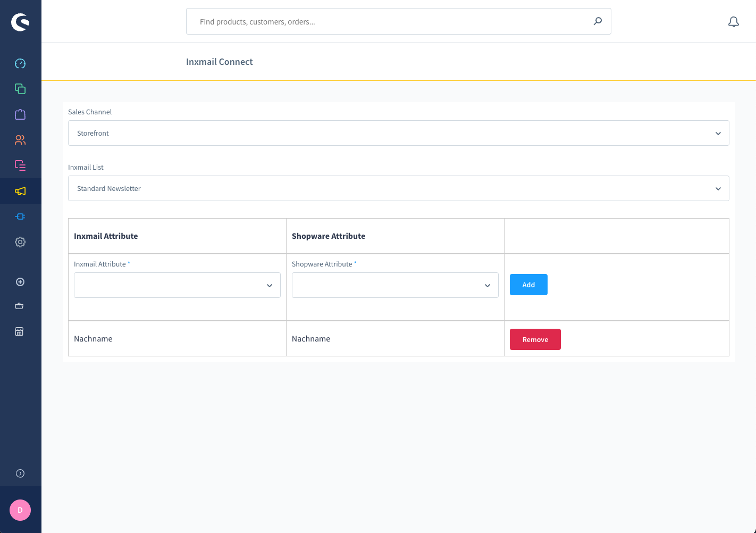756x533 pixels.
Task: Open the Sales Channel Storefront dropdown
Action: click(399, 133)
